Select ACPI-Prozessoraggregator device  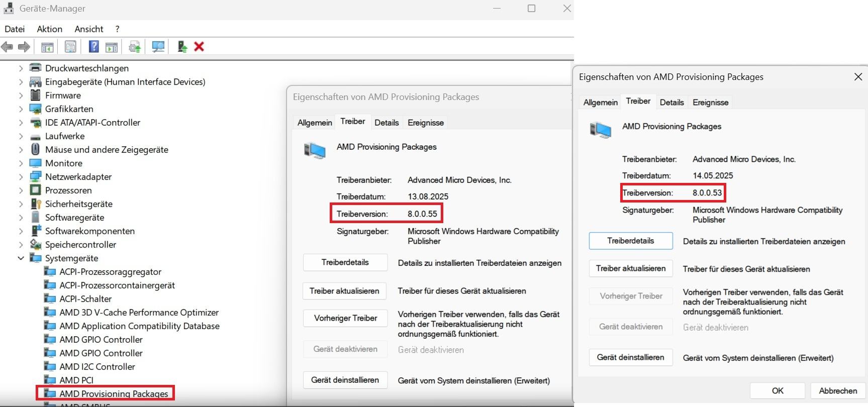tap(110, 271)
